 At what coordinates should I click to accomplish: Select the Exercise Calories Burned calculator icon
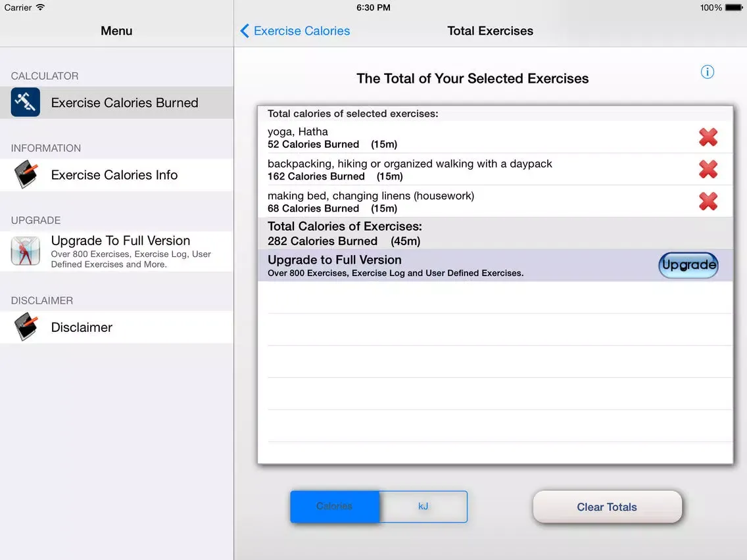pyautogui.click(x=24, y=102)
